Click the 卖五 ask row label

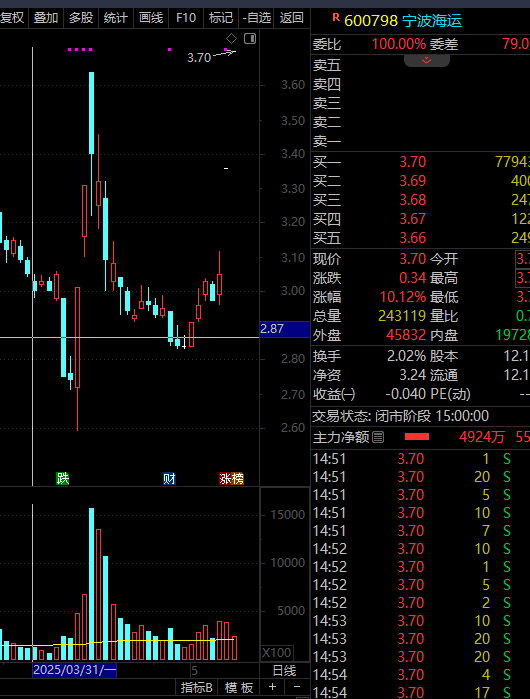click(x=327, y=66)
